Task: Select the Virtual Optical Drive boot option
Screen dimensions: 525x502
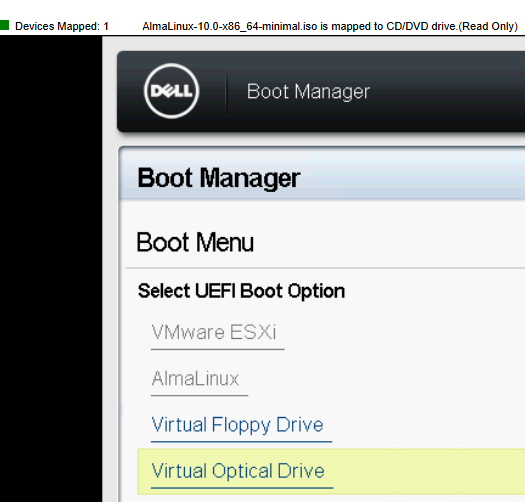Action: coord(238,471)
